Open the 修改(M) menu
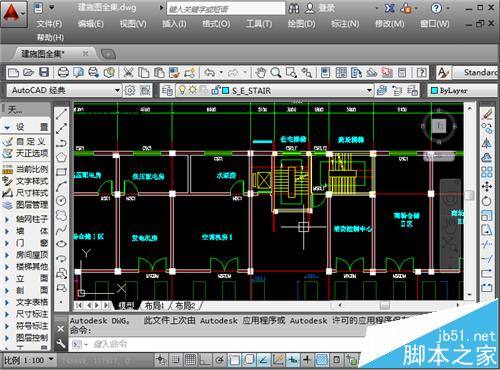 tap(390, 24)
